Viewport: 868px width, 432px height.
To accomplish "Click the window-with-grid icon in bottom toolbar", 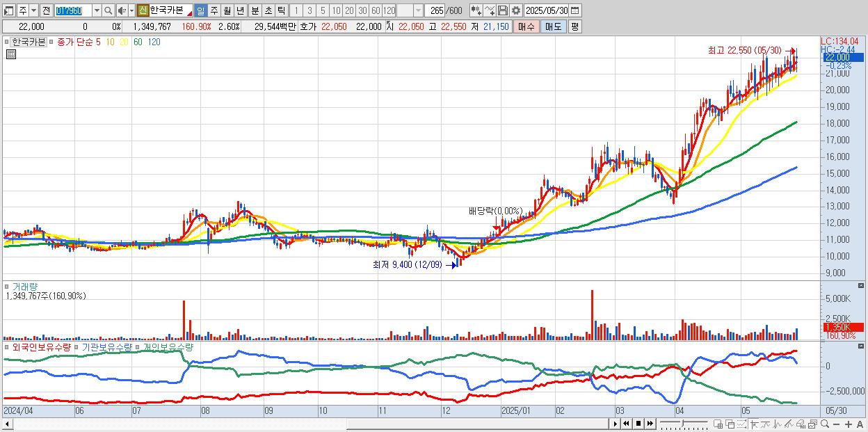I will 718,424.
